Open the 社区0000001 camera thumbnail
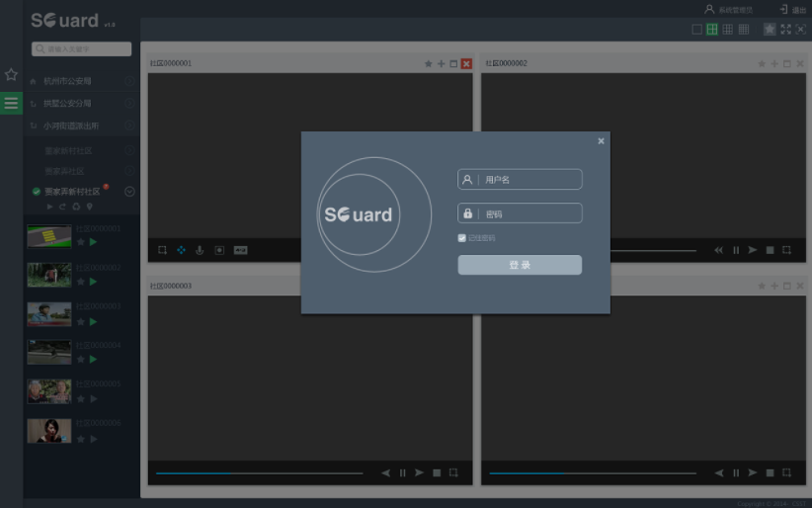Image resolution: width=812 pixels, height=508 pixels. pyautogui.click(x=49, y=236)
